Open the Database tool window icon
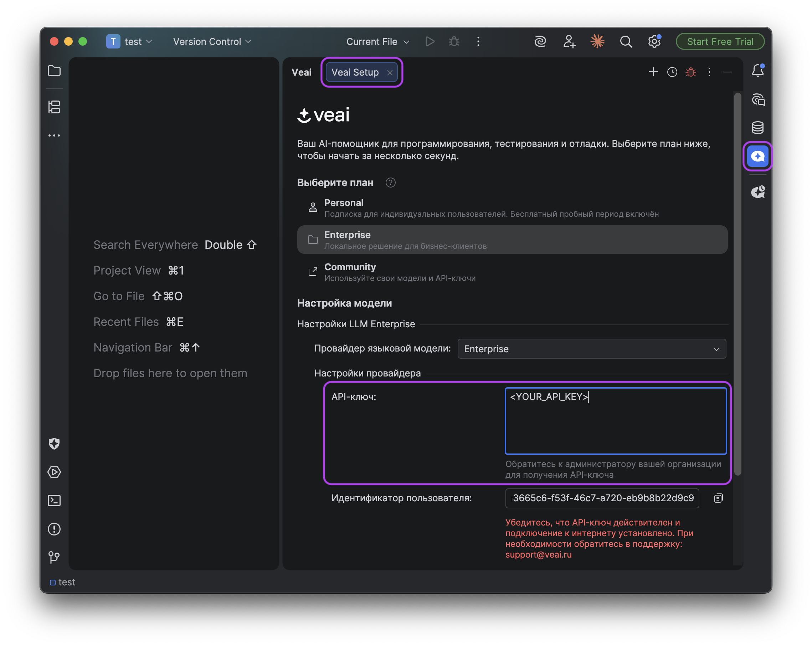Screen dimensions: 812x646 pos(758,128)
